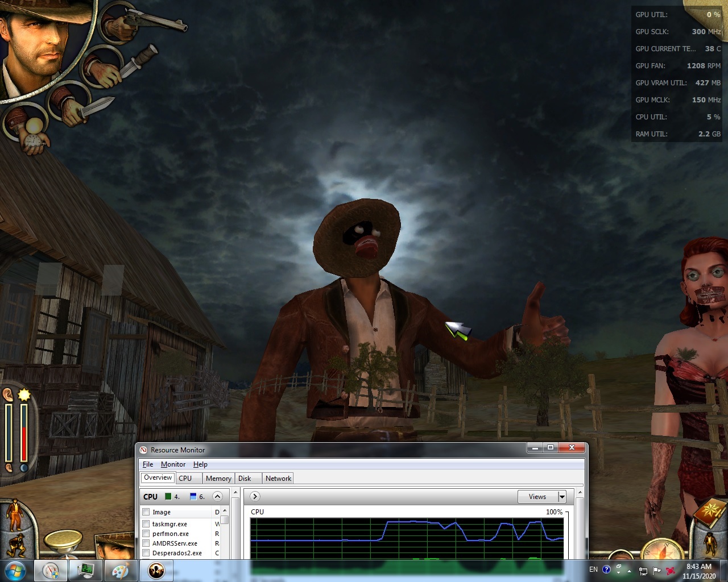The height and width of the screenshot is (582, 728).
Task: Open the Action Center flag icon
Action: tap(657, 571)
